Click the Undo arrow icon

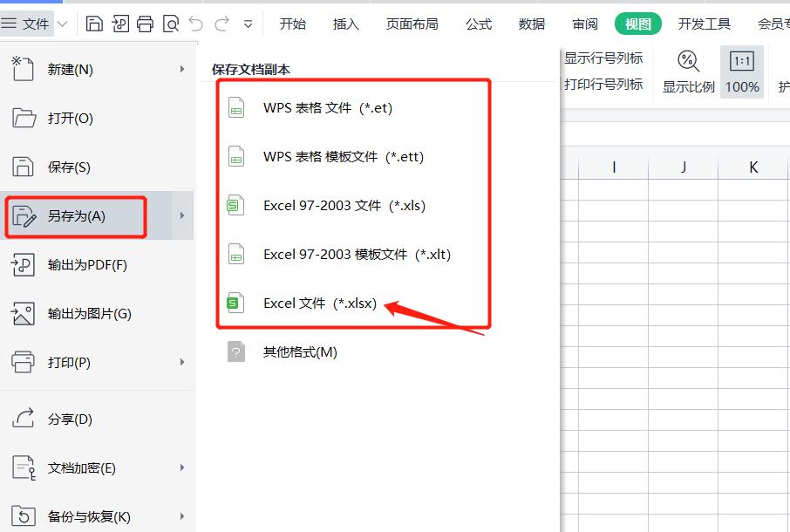196,23
